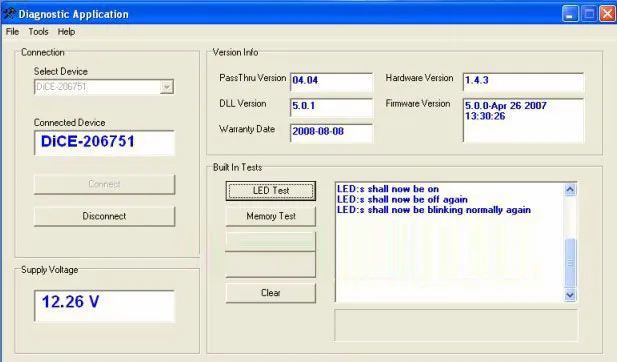
Task: Click the first blank button below Memory Test
Action: tap(271, 242)
